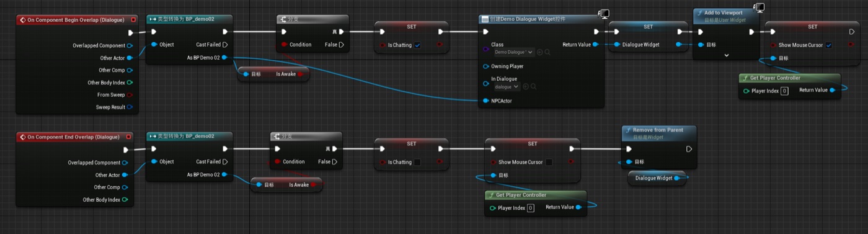
Task: Check Is Chatting checkbox in End Overlap chain
Action: 417,162
